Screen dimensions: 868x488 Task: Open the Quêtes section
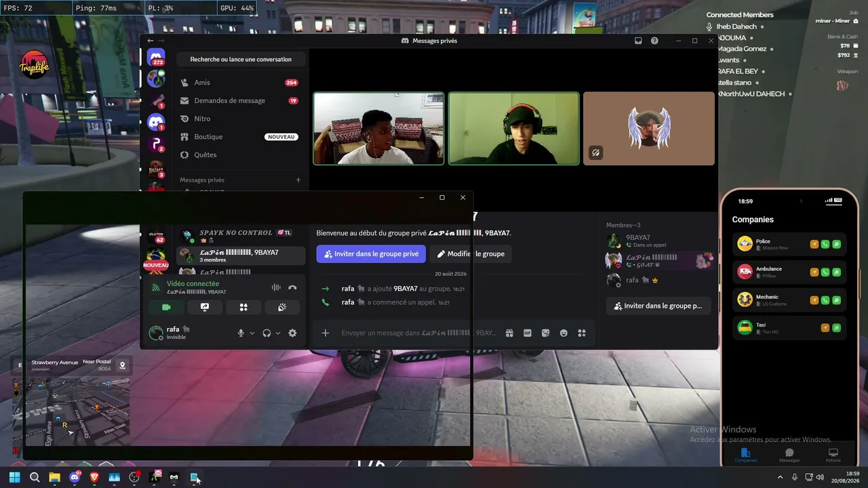click(241, 155)
